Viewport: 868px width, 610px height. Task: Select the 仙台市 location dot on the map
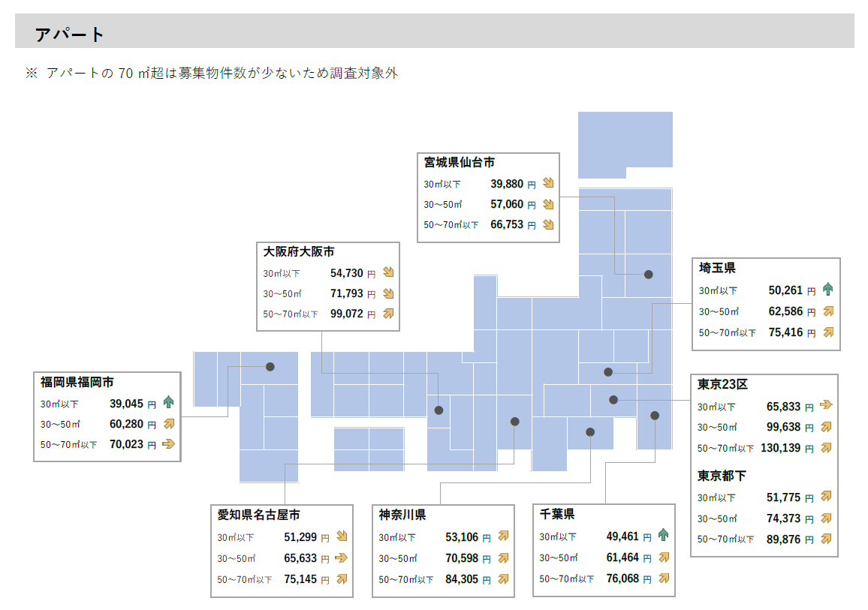(649, 275)
